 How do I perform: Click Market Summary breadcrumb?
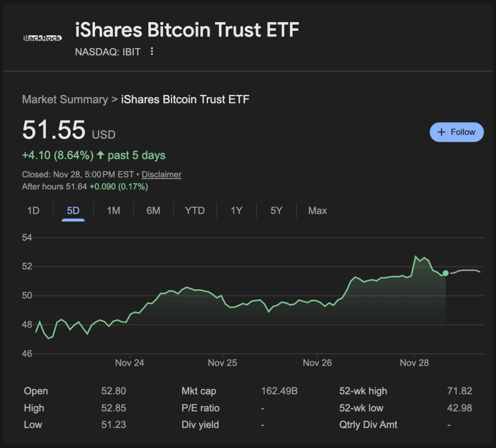tap(65, 100)
